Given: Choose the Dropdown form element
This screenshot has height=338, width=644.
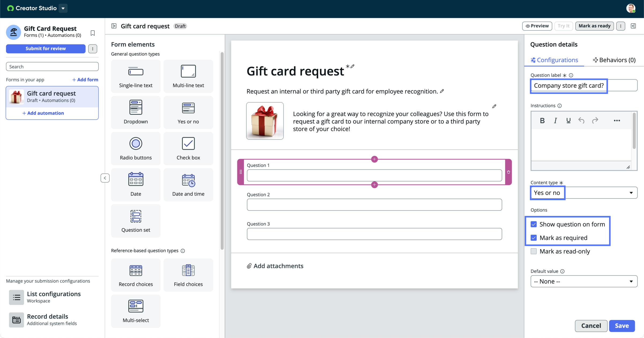Looking at the screenshot, I should click(136, 112).
